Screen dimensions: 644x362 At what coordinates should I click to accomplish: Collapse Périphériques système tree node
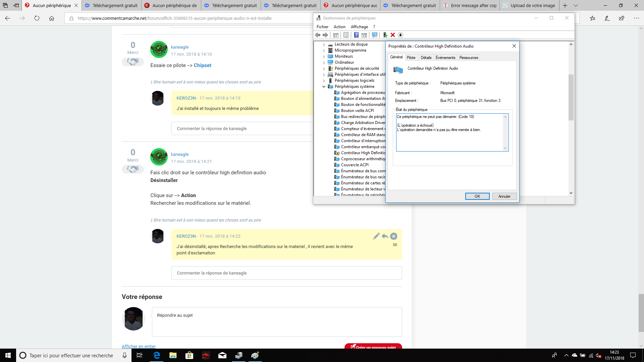coord(324,86)
